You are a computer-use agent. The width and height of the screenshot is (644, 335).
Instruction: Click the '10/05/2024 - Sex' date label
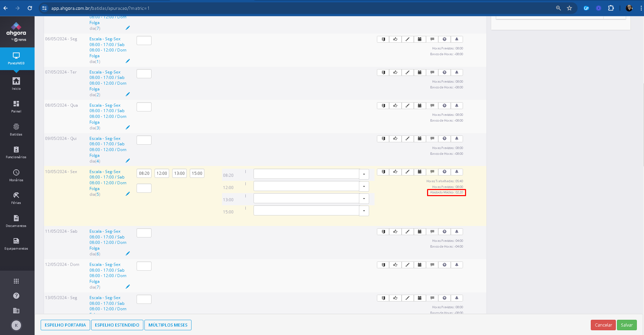61,172
